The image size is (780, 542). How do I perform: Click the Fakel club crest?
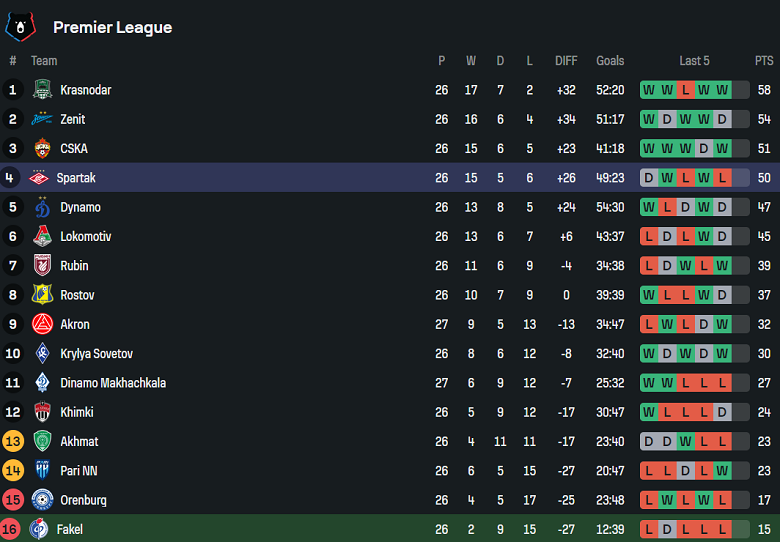pos(40,529)
